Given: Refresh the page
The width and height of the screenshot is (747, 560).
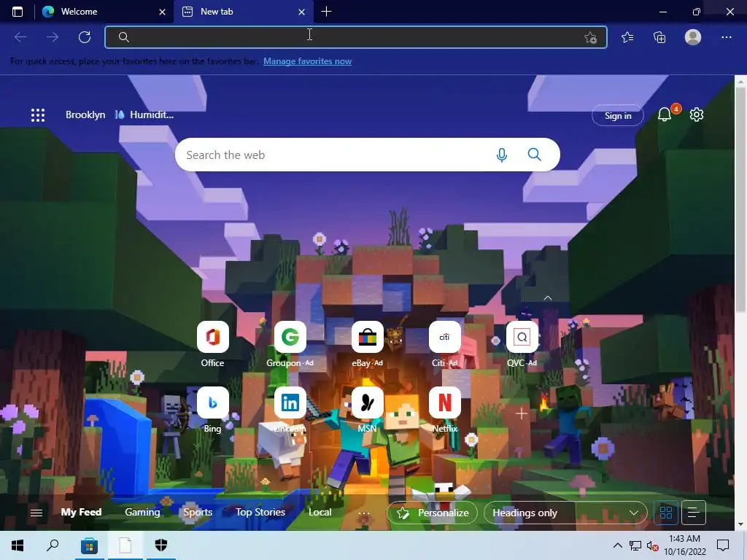Looking at the screenshot, I should point(85,37).
